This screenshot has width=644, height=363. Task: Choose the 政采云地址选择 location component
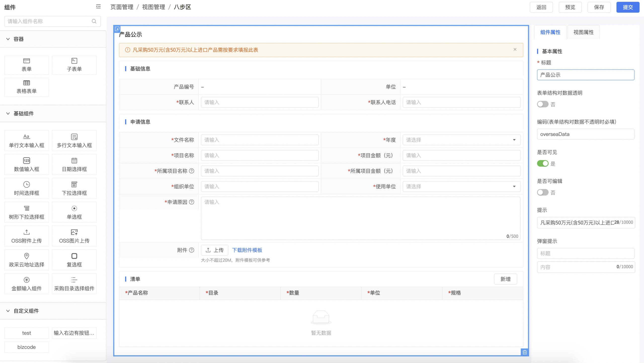pos(27,260)
